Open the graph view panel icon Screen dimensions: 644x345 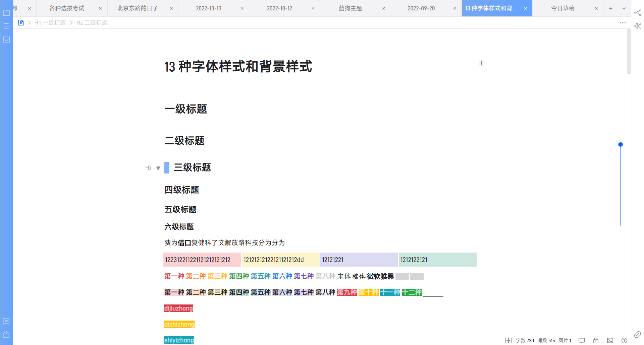point(638,13)
